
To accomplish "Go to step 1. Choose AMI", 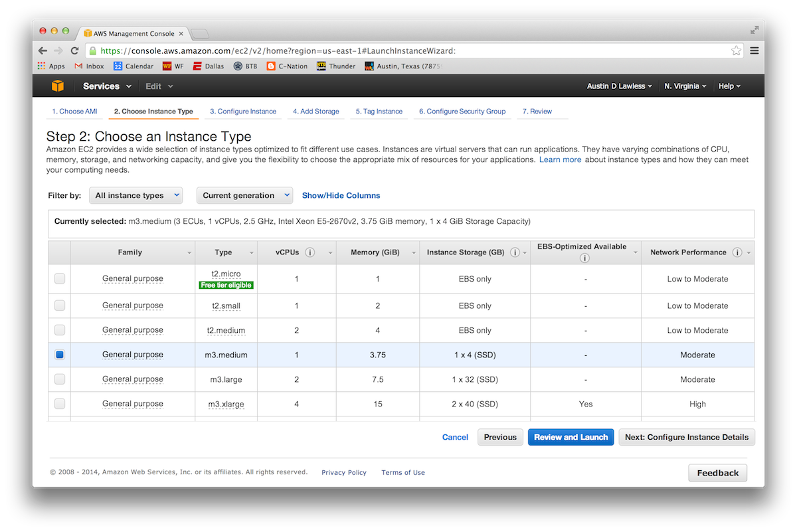I will click(x=74, y=112).
